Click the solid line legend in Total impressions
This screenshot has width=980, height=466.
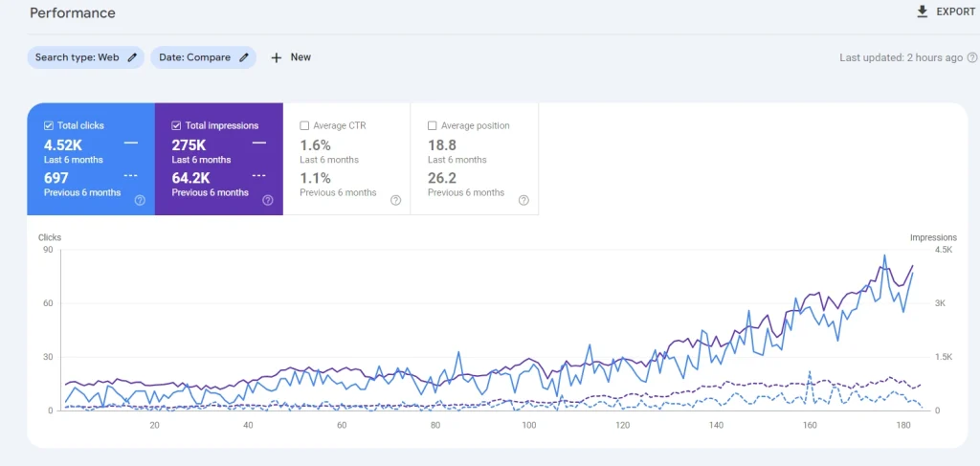(x=258, y=143)
